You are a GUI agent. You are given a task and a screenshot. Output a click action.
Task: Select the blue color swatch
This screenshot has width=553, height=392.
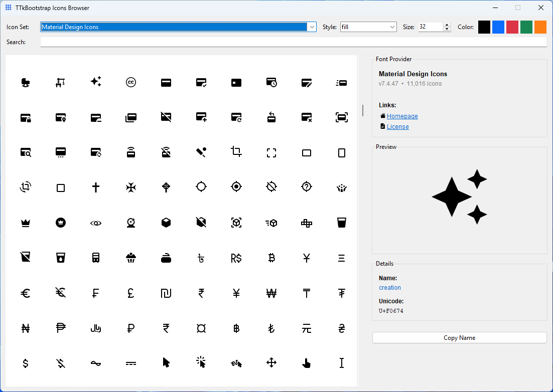(498, 27)
